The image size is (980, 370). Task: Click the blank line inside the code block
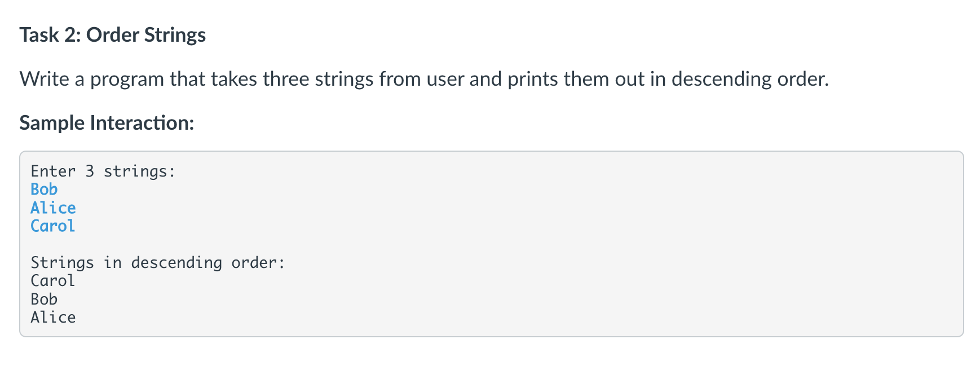(491, 244)
